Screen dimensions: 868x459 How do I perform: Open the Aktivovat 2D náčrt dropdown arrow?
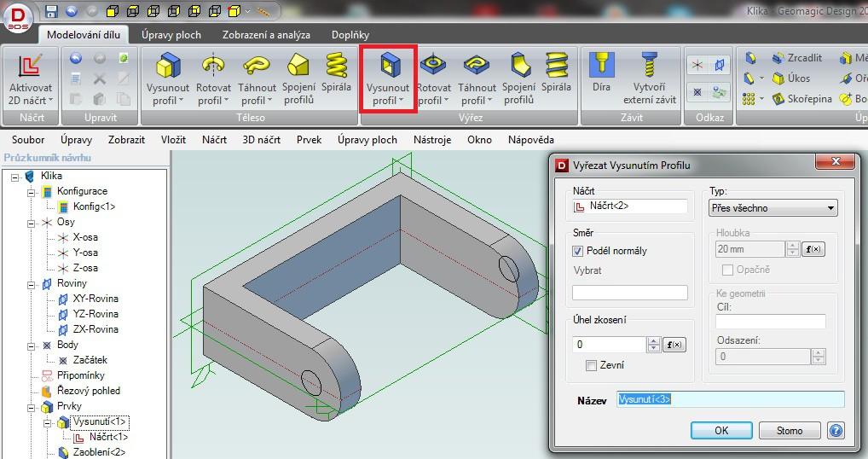pyautogui.click(x=50, y=101)
